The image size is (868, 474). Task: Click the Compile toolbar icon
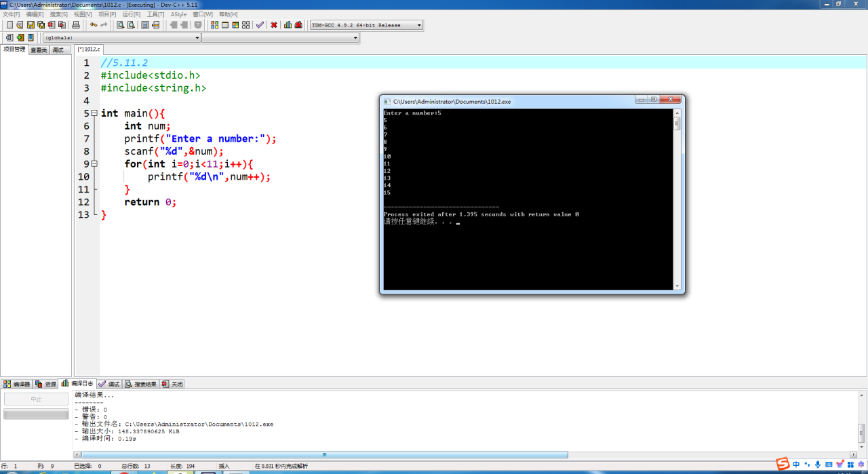coord(215,25)
